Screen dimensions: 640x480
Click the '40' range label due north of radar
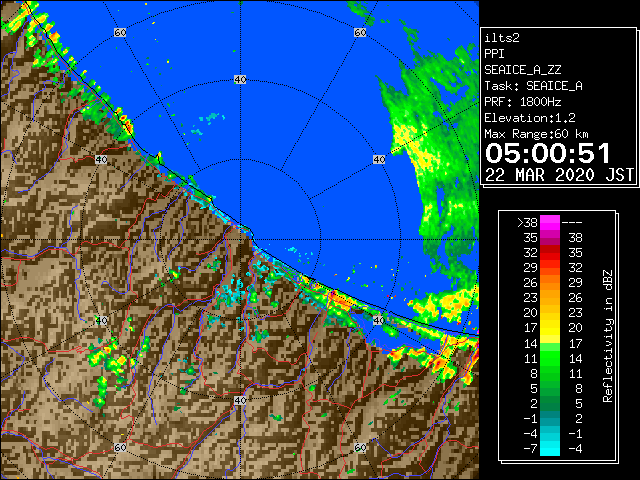point(240,80)
